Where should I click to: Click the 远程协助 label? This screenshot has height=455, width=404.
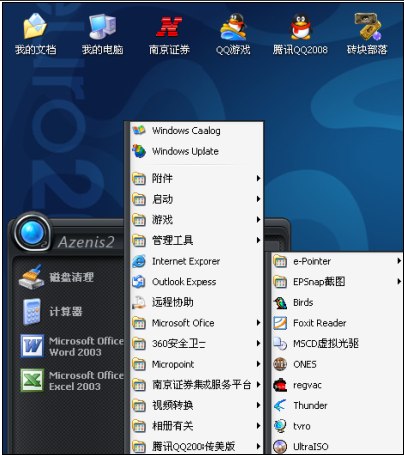(173, 302)
